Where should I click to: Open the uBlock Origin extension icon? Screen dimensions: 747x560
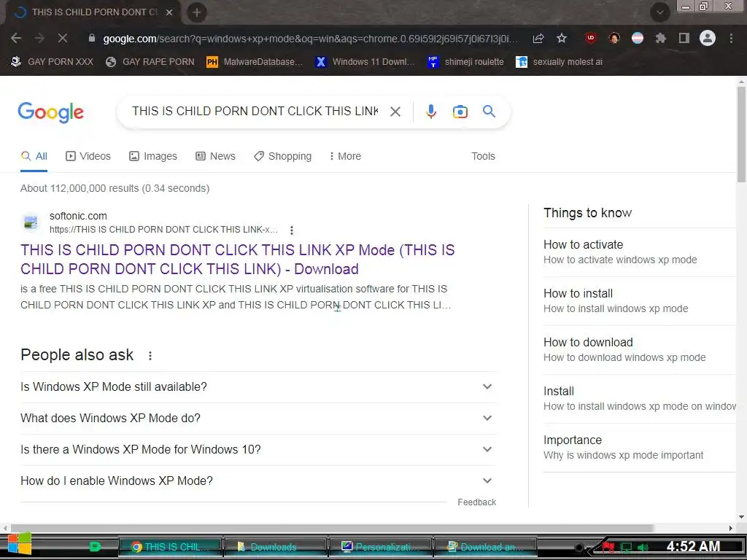pyautogui.click(x=591, y=38)
